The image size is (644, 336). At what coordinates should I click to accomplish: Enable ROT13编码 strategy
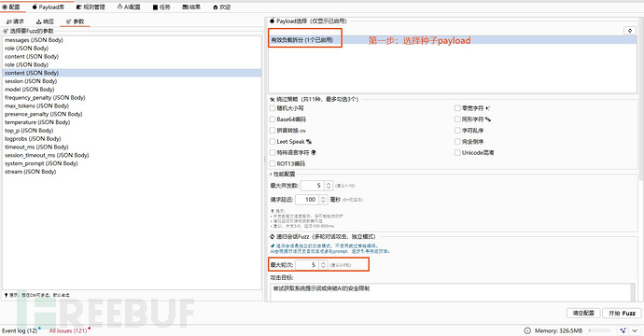tap(273, 163)
